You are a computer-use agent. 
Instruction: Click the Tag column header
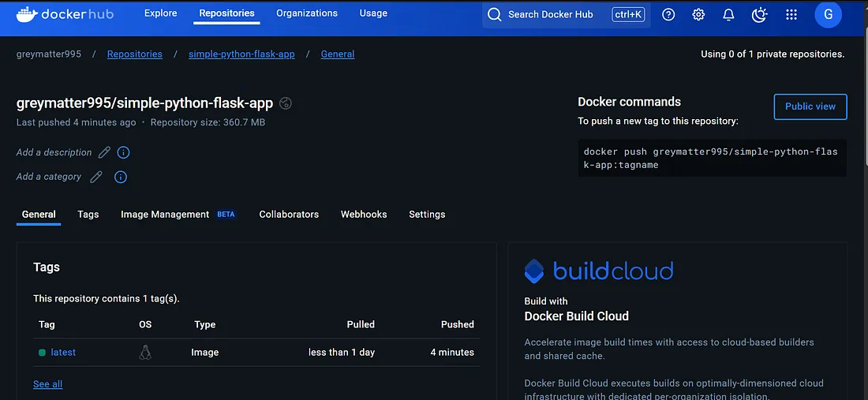click(x=47, y=325)
